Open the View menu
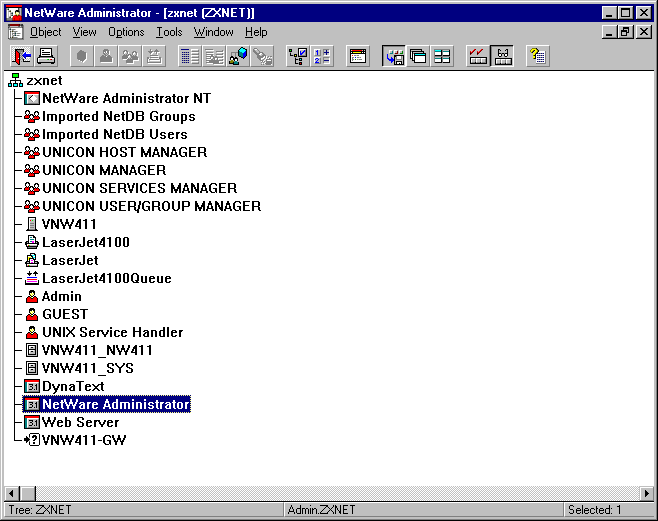 click(x=84, y=32)
